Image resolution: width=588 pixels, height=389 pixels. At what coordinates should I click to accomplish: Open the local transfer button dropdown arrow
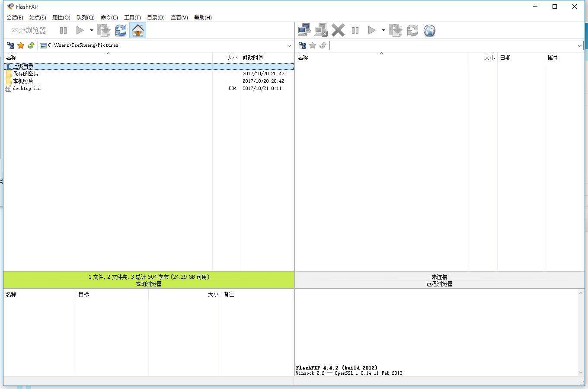tap(92, 30)
